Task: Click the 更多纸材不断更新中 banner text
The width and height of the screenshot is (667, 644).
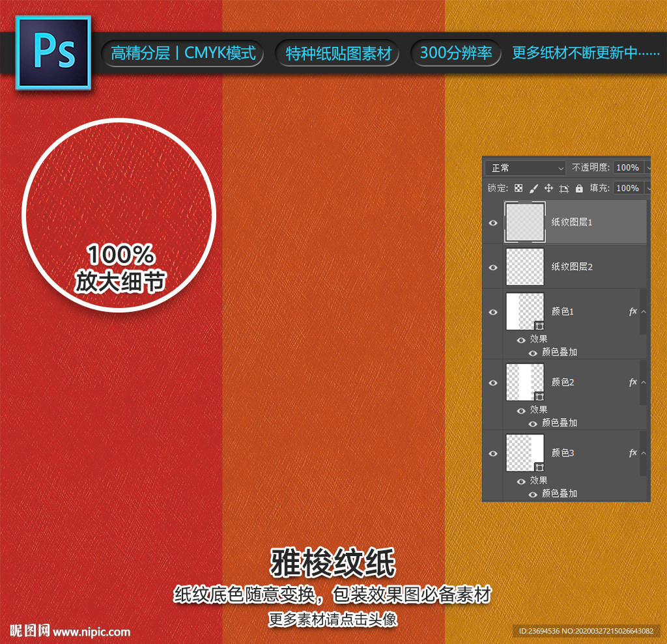Action: coord(586,53)
